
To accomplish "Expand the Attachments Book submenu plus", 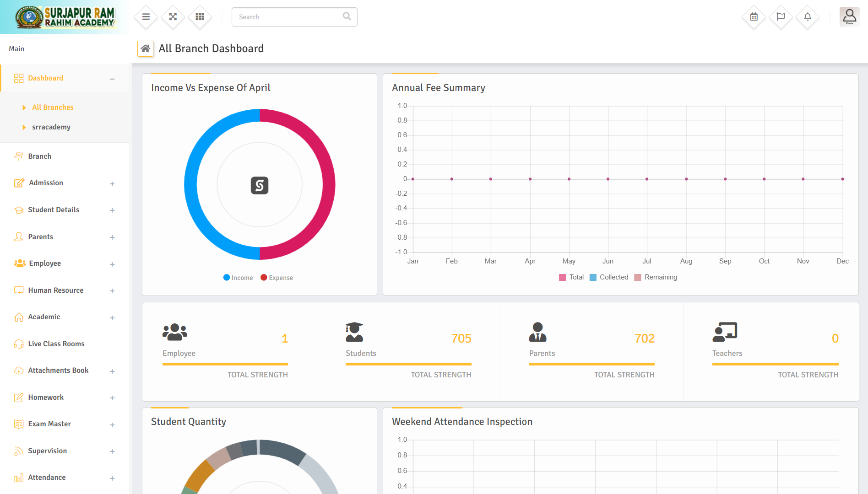I will tap(112, 371).
